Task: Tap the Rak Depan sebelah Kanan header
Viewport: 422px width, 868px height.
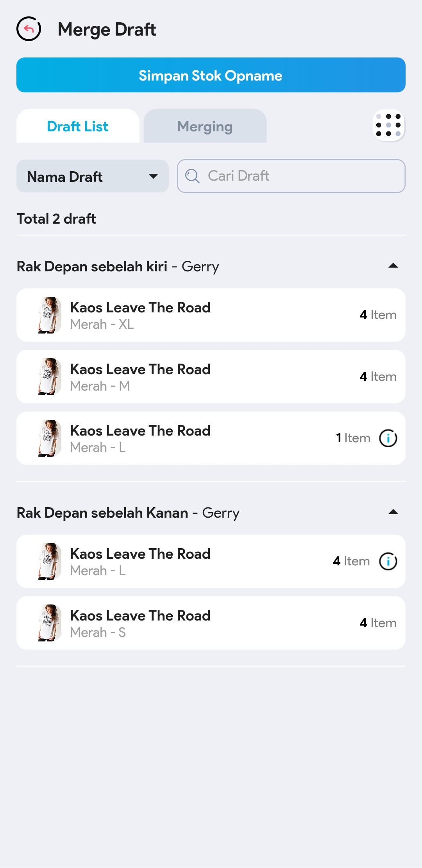Action: click(128, 513)
